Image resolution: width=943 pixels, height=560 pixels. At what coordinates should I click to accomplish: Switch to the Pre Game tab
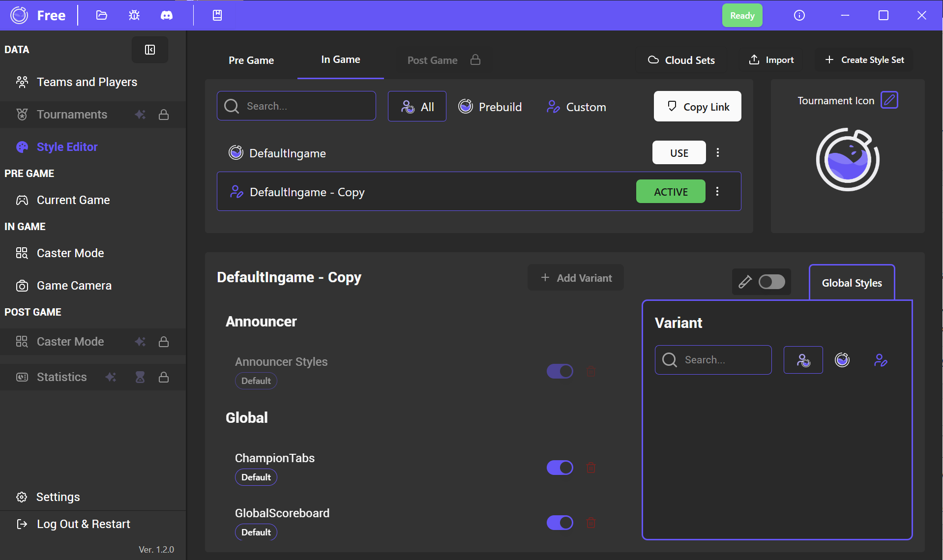click(251, 60)
